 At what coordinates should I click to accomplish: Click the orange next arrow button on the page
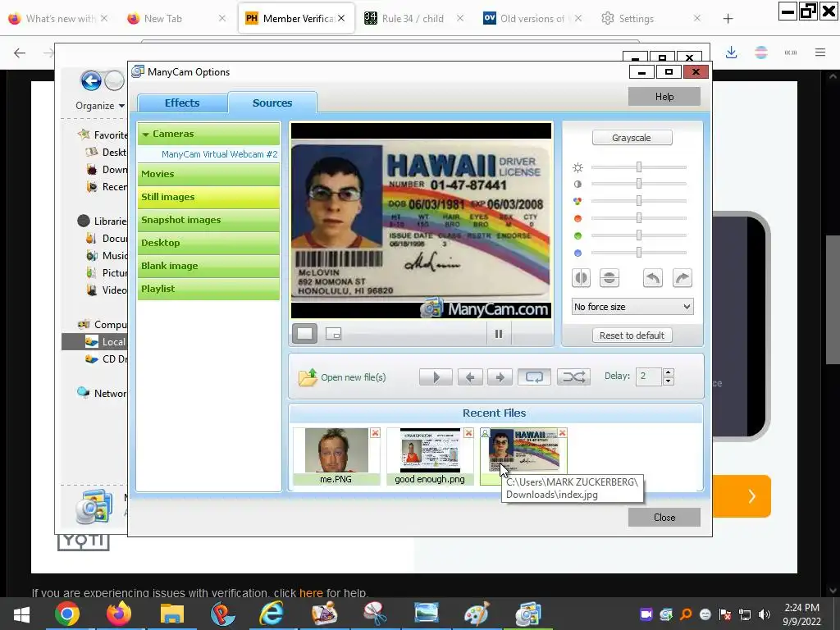751,496
